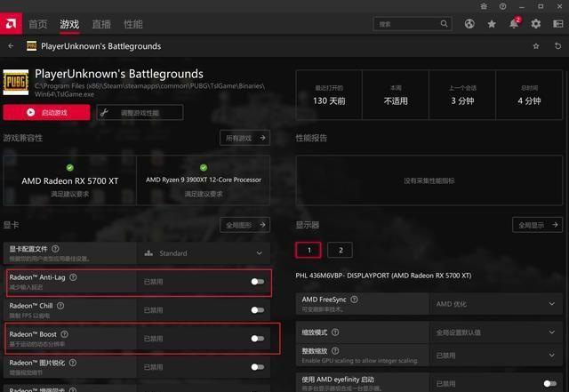
Task: Click the PlayerUnknown's Battlegrounds breadcrumb title
Action: coord(100,46)
